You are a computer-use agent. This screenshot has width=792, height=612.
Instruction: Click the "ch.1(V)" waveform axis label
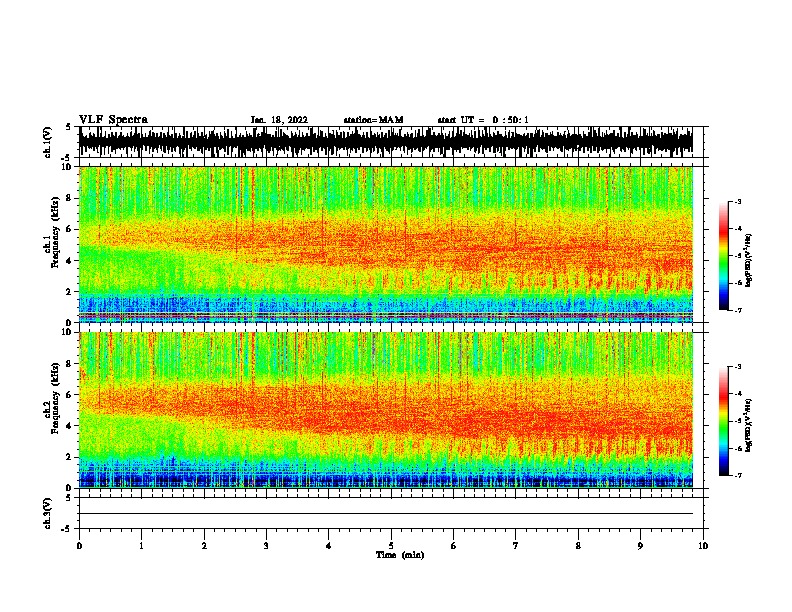[x=48, y=142]
